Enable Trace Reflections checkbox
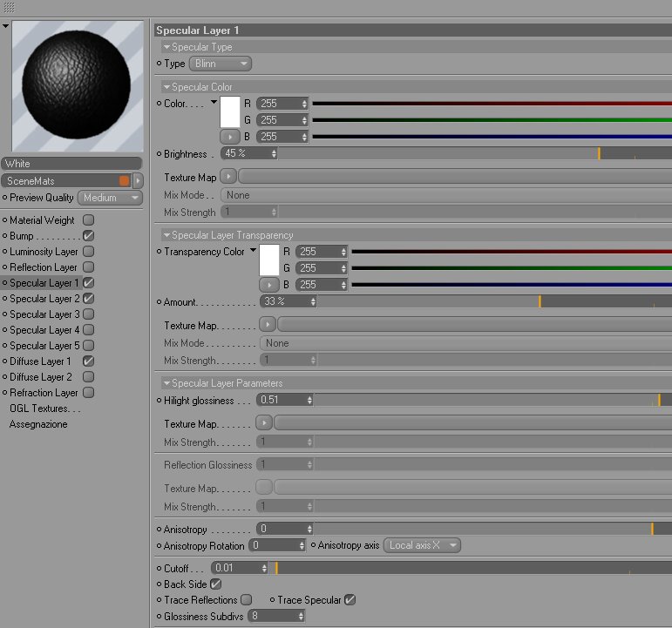The height and width of the screenshot is (628, 672). (x=247, y=600)
